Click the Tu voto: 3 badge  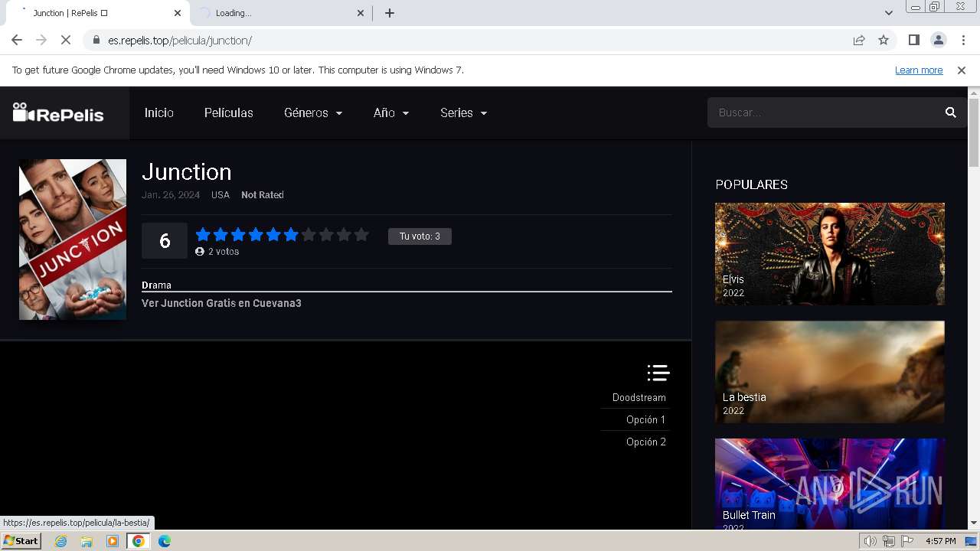pos(420,236)
